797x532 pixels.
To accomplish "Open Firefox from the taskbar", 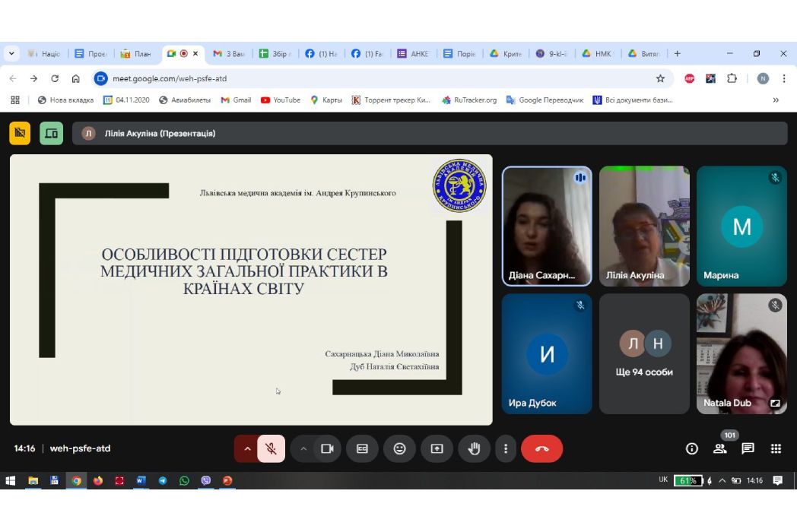I will coord(97,480).
